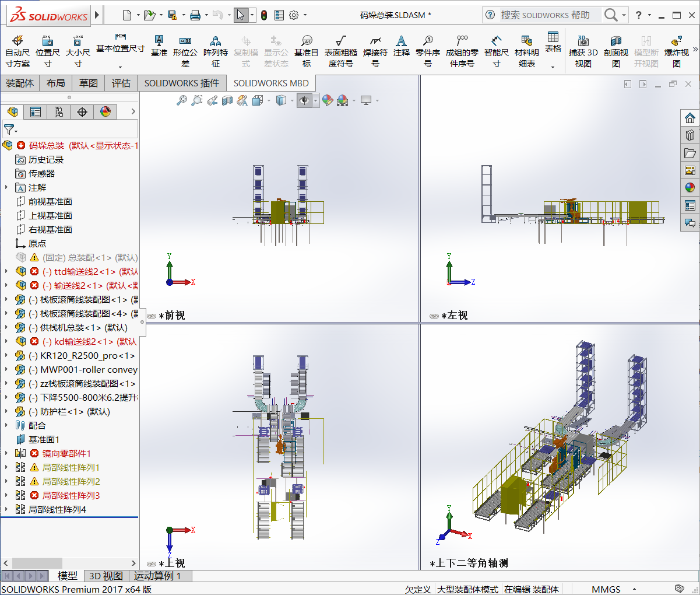Select the Size Dimension tool (大小尺寸)

coord(78,51)
